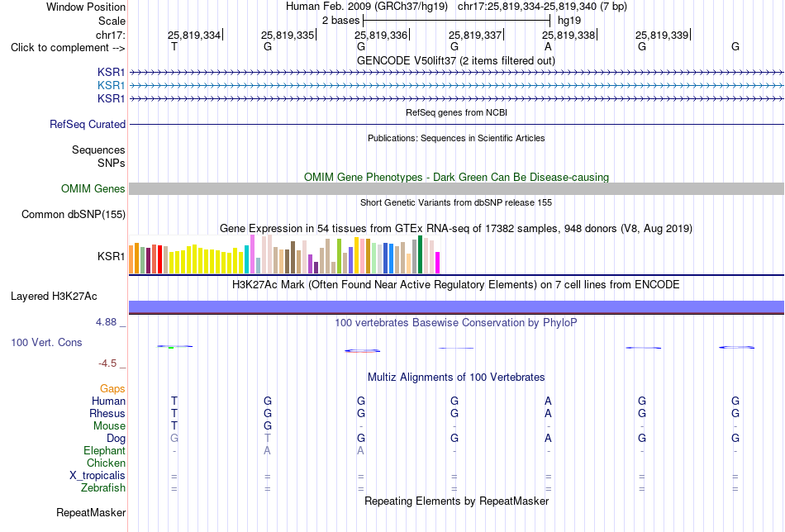Click the magenta last bar in GTEx chart
The image size is (785, 532).
click(438, 263)
